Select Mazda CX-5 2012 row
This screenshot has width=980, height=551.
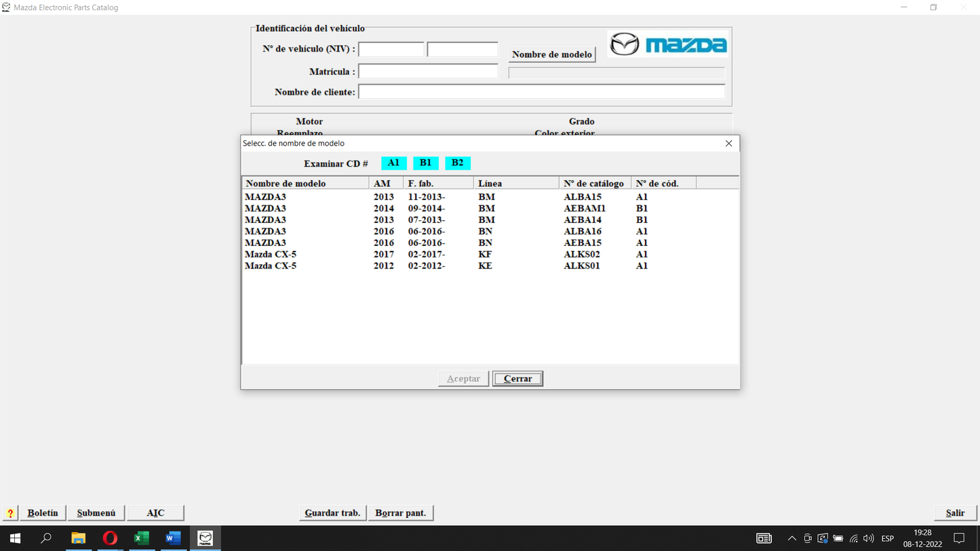(x=490, y=266)
